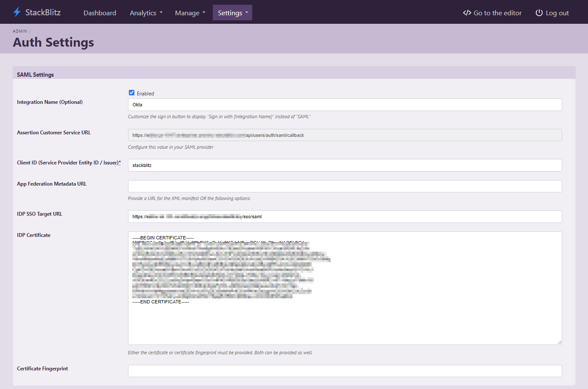Click the StackBlitz lightning bolt logo
This screenshot has height=389, width=588.
(17, 12)
